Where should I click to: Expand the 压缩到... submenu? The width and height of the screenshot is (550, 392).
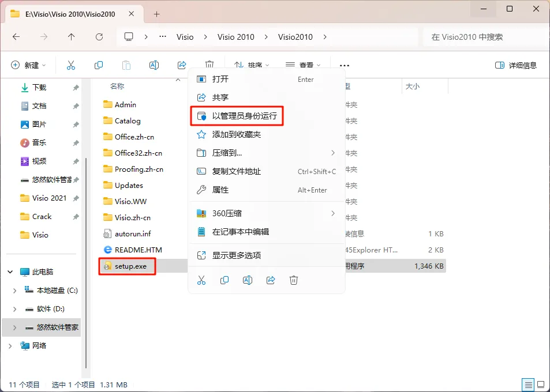point(333,153)
